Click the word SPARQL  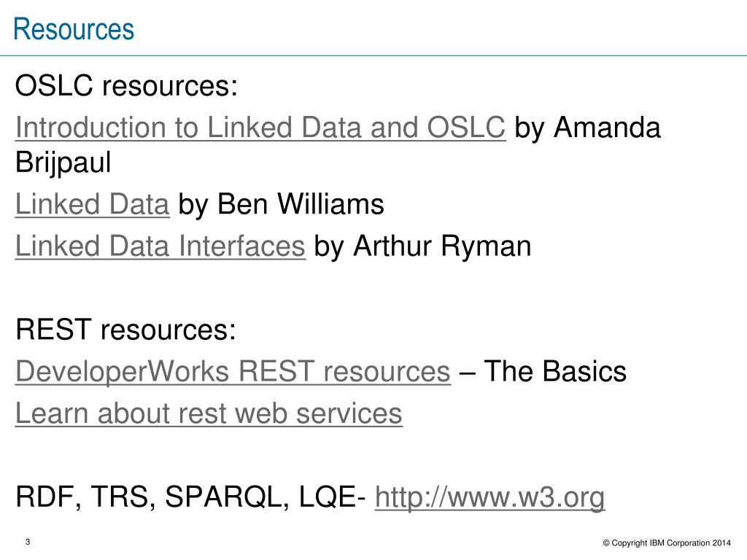tap(227, 497)
